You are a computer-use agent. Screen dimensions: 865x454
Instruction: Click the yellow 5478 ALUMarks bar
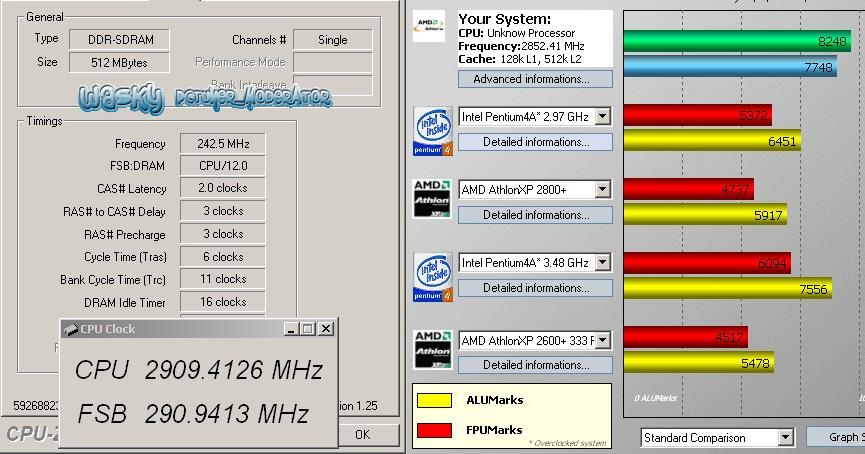pyautogui.click(x=699, y=362)
